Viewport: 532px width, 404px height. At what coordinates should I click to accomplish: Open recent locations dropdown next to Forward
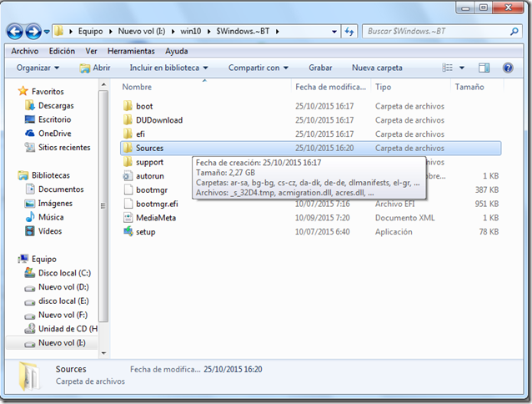click(x=47, y=32)
